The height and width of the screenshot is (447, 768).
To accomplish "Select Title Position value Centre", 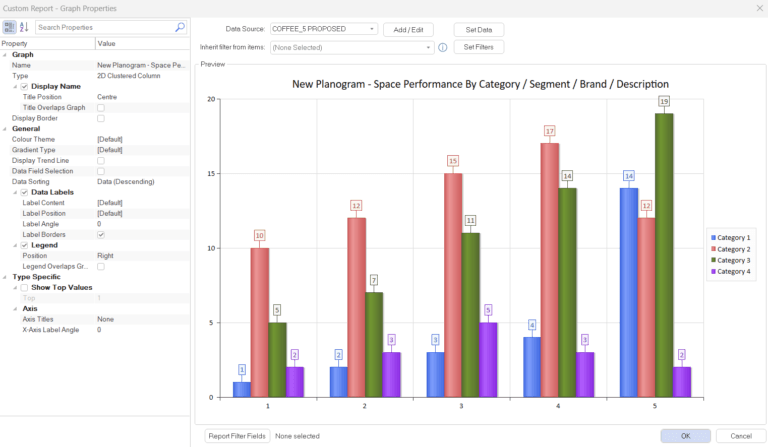I will [107, 97].
